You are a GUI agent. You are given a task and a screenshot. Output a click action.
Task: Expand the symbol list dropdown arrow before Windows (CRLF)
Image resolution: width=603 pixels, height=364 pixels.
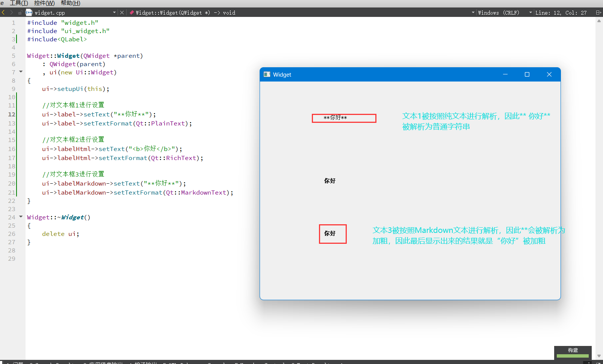(473, 12)
